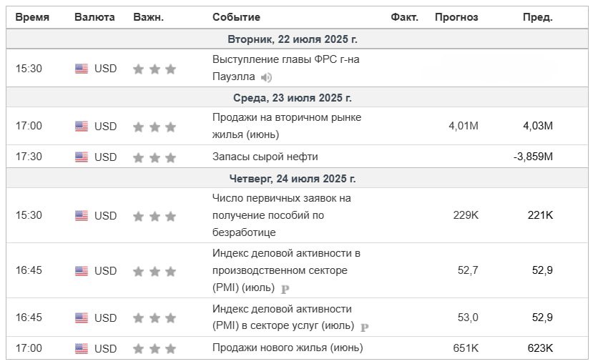Click the importance stars for Продажи нового жилья
This screenshot has width=593, height=364.
tap(155, 348)
